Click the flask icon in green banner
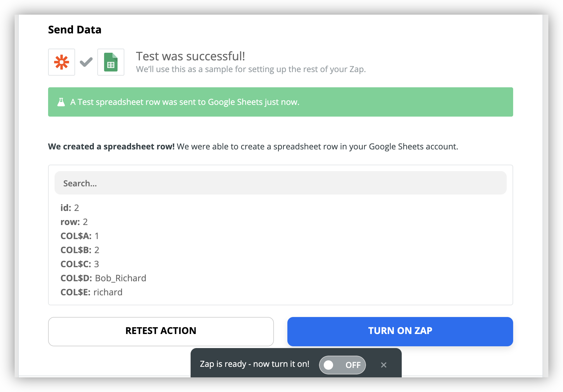The image size is (563, 392). coord(61,102)
